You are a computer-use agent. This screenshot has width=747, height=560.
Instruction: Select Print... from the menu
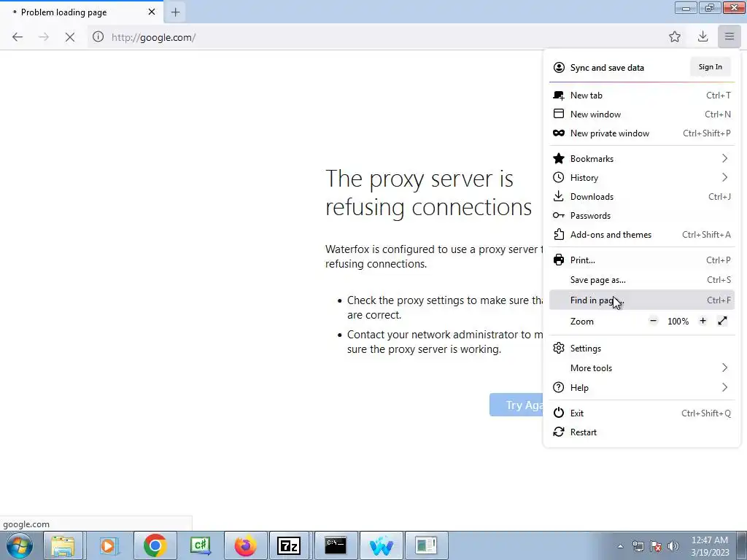(642, 260)
